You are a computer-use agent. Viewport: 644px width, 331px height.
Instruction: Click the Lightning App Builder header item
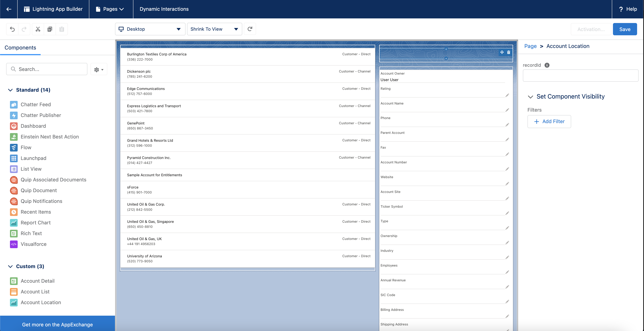coord(53,9)
